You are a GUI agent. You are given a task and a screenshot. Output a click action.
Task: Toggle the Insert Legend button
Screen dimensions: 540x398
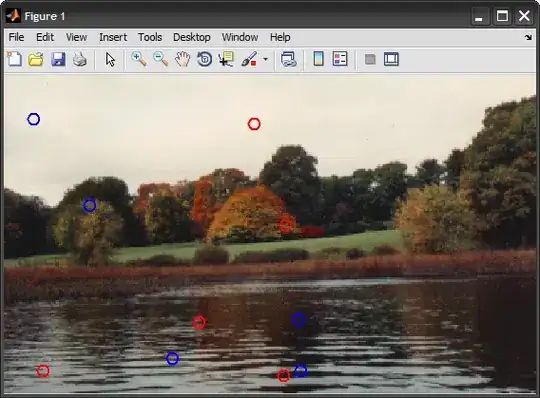pos(340,59)
